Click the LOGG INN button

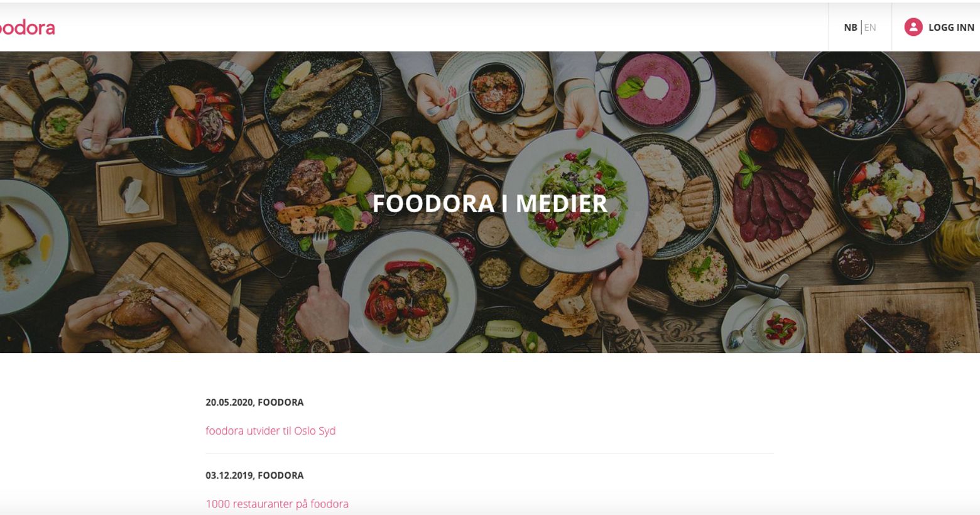coord(951,28)
